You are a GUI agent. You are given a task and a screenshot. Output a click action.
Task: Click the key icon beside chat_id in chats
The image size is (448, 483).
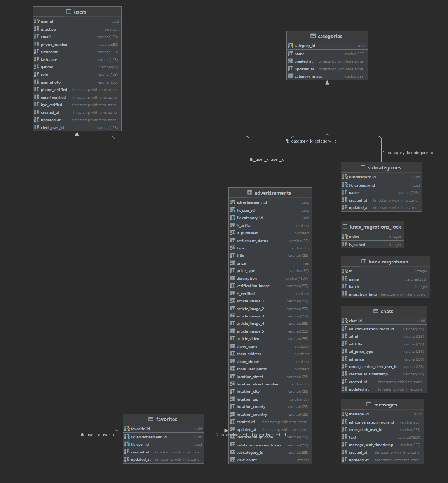click(x=345, y=321)
